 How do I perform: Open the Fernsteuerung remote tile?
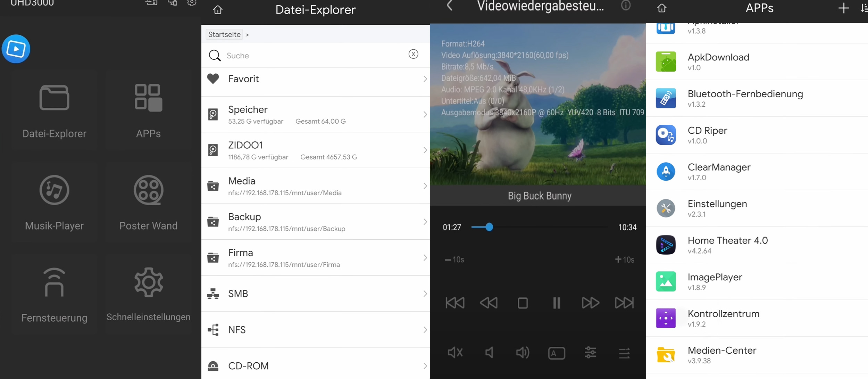click(55, 295)
